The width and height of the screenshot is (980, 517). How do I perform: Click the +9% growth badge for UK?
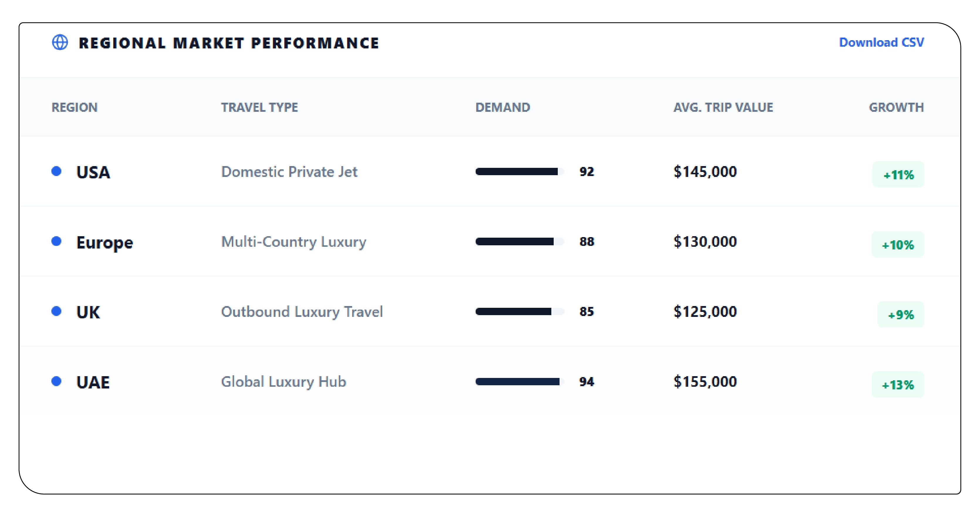click(900, 315)
